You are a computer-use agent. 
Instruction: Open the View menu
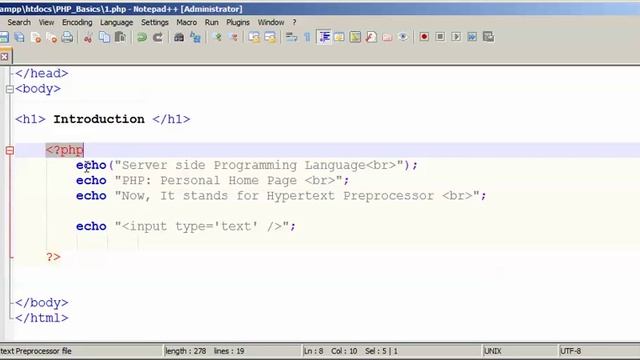tap(46, 22)
